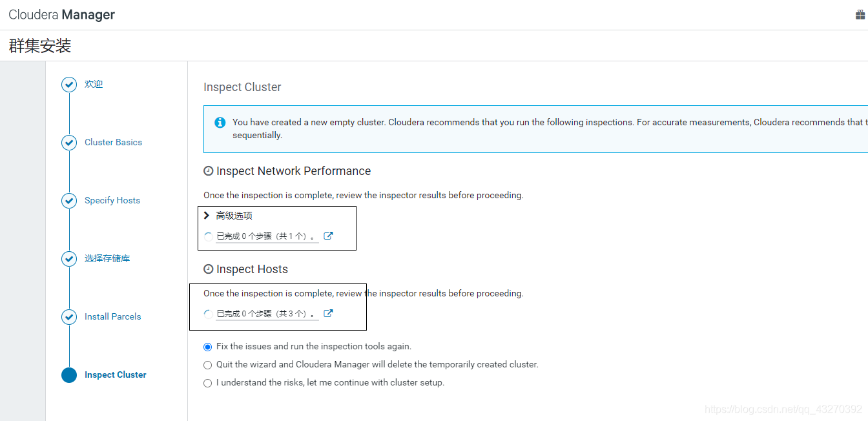
Task: Select the Inspect Cluster step label
Action: (x=116, y=375)
